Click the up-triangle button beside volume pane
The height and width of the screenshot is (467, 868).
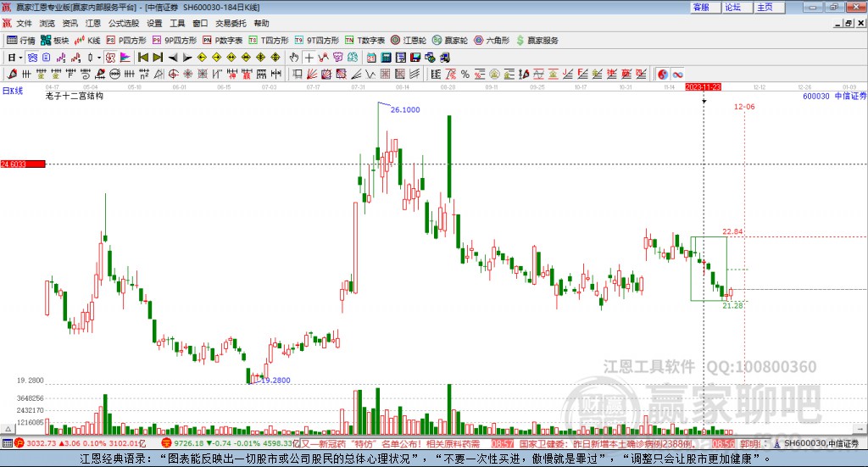tap(8, 429)
